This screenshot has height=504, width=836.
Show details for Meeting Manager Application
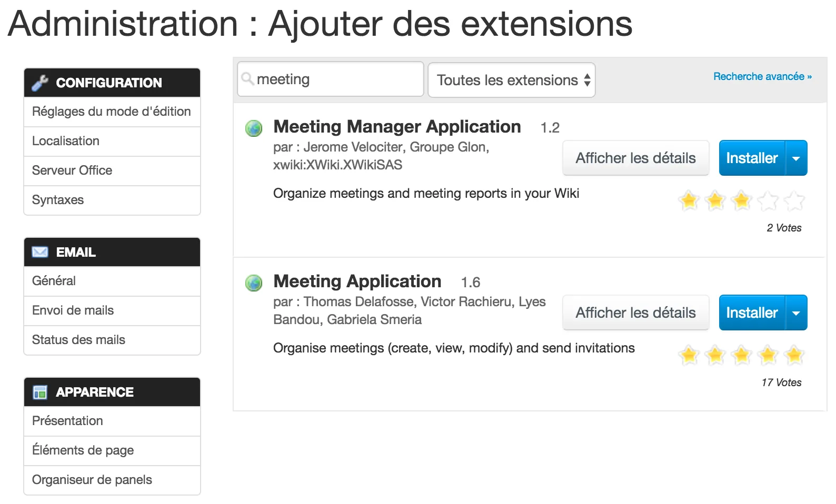pos(635,158)
